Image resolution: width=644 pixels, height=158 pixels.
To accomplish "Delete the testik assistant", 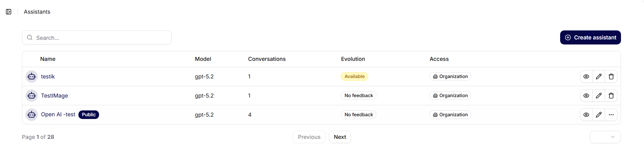I will point(611,76).
